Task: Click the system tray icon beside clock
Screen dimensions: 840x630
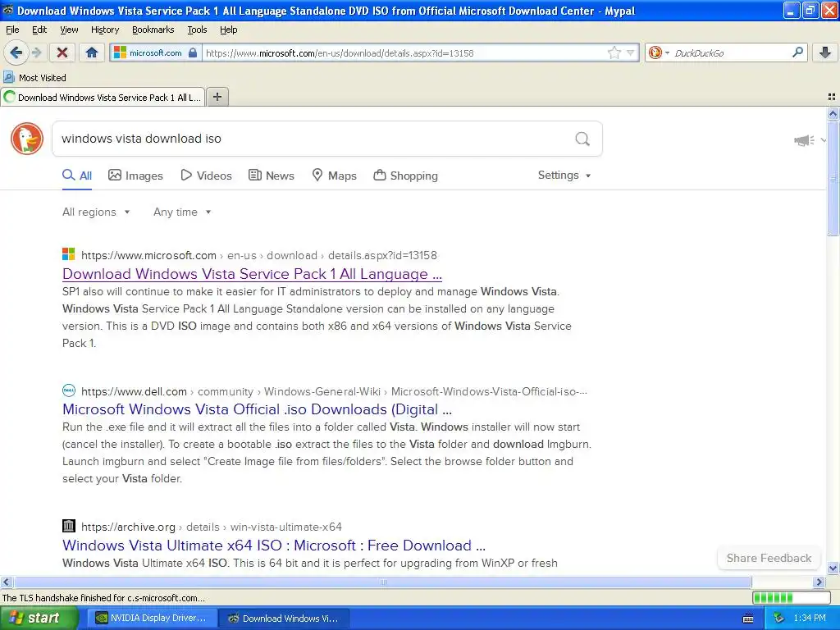Action: pyautogui.click(x=778, y=619)
